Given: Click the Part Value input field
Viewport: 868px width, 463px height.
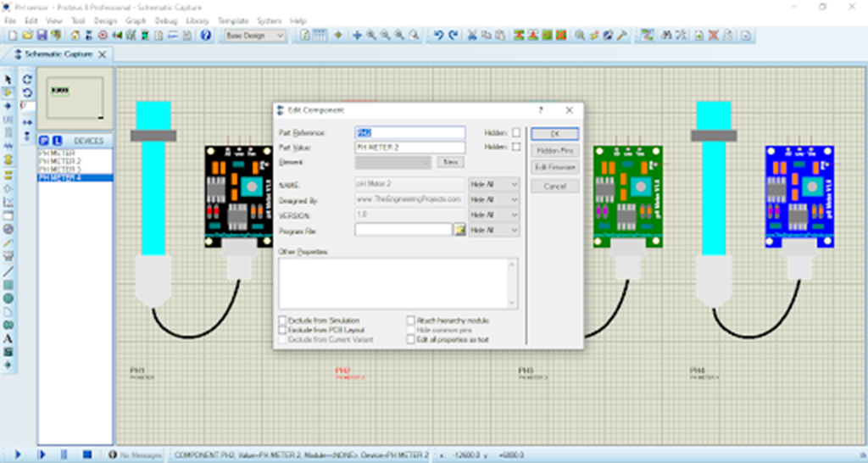Looking at the screenshot, I should click(409, 148).
